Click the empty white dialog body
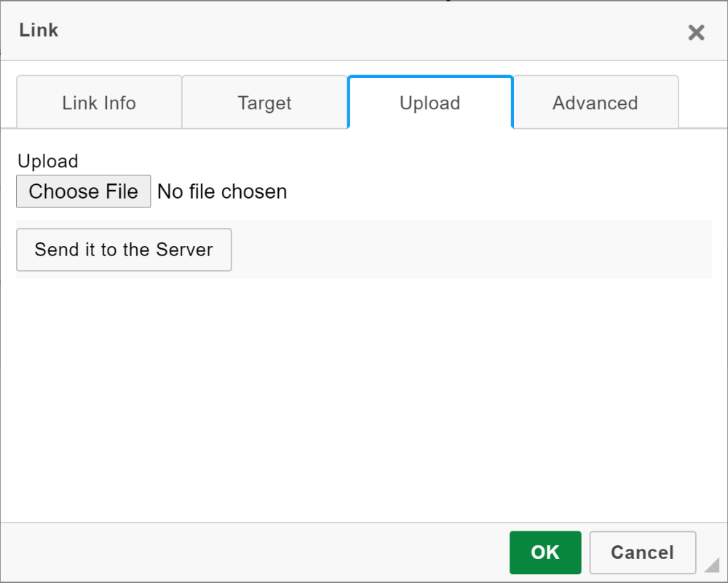This screenshot has height=583, width=728. click(364, 400)
